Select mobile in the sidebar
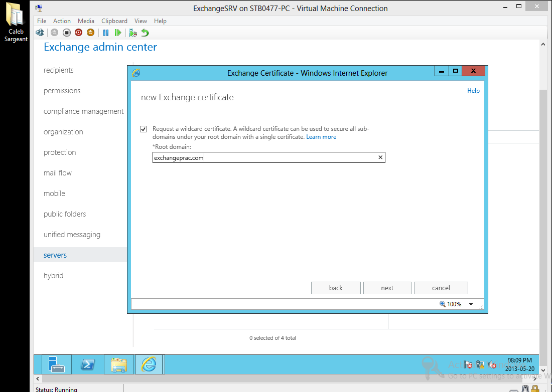552x392 pixels. [54, 193]
